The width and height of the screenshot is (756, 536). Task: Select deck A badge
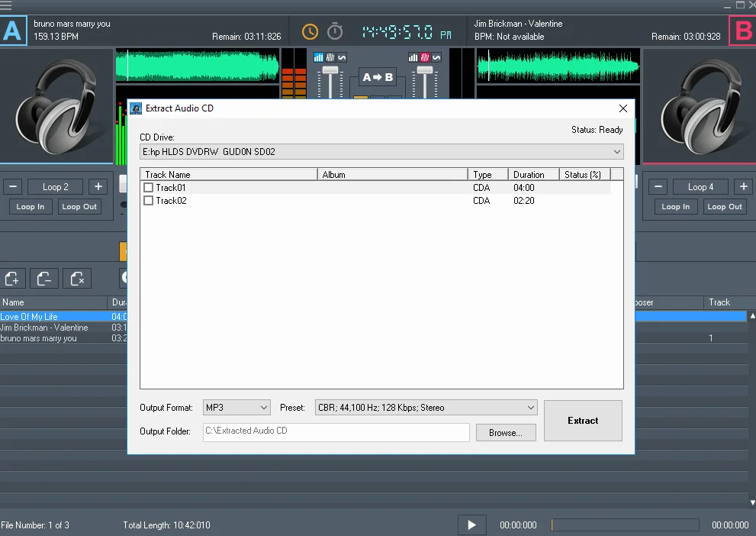click(x=13, y=31)
